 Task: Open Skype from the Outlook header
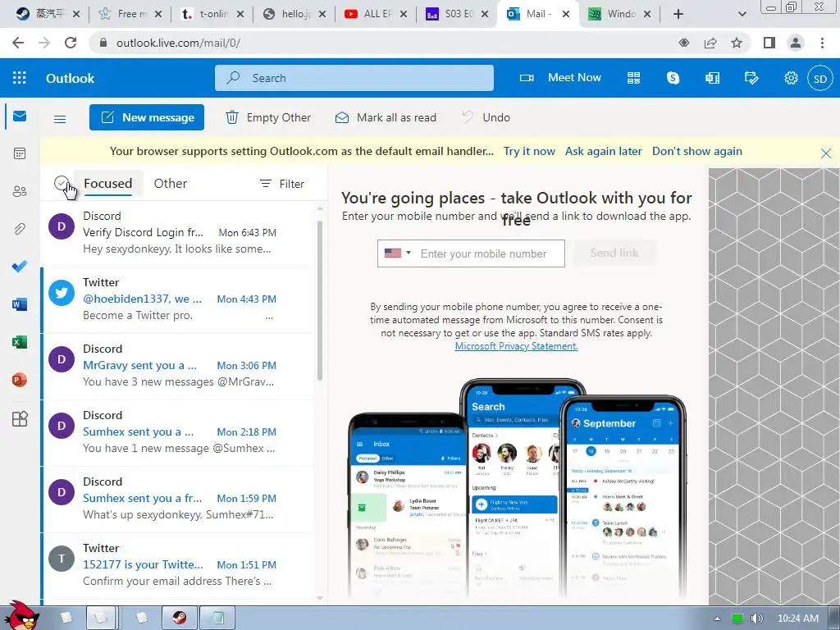click(x=673, y=78)
